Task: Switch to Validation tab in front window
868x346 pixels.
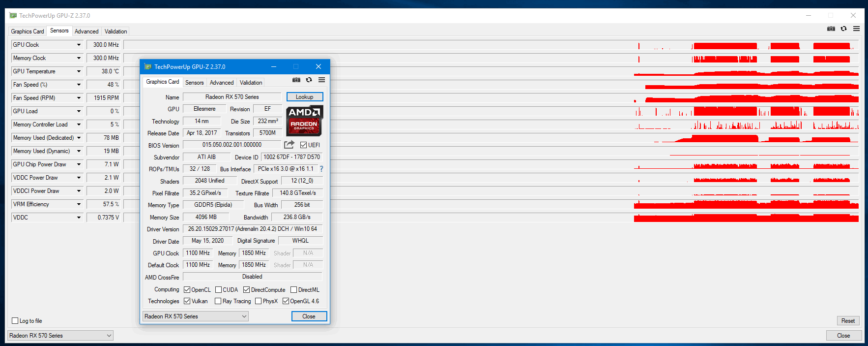Action: click(251, 83)
